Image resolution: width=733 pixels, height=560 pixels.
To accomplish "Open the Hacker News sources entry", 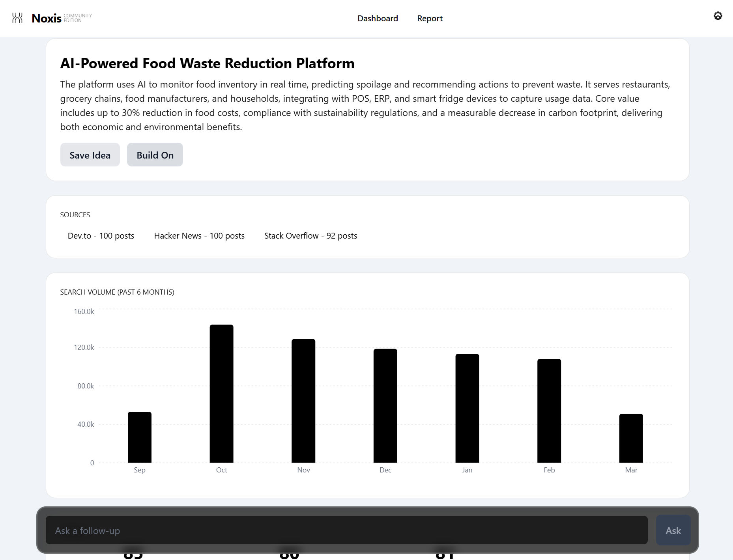I will pos(199,235).
